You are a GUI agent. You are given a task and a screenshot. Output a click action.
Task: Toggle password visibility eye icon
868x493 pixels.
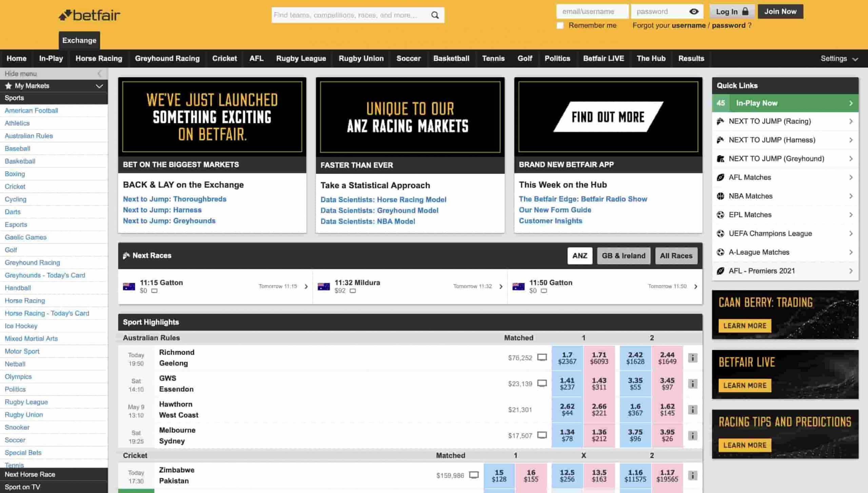pyautogui.click(x=694, y=12)
